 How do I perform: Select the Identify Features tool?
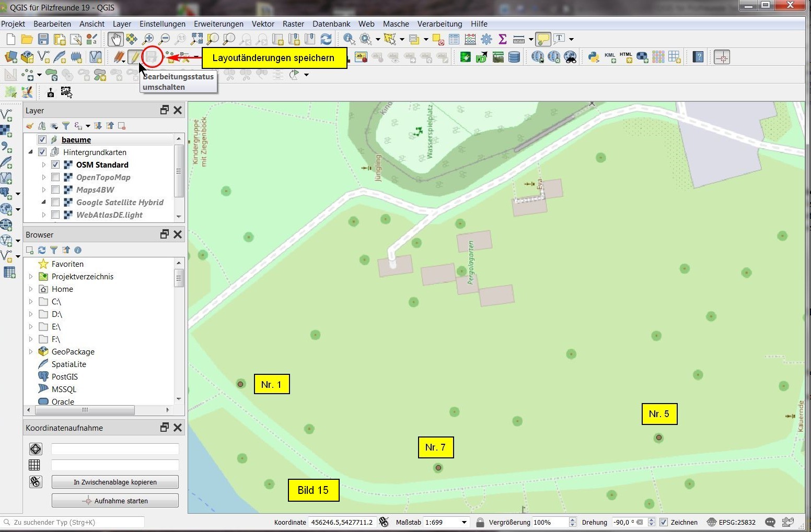(x=349, y=39)
